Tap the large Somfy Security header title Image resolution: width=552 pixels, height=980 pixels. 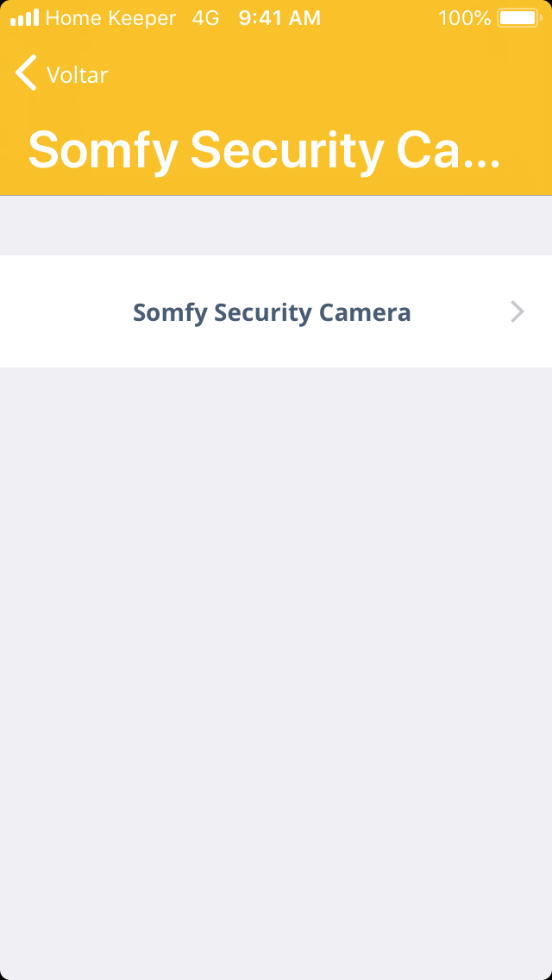[264, 149]
